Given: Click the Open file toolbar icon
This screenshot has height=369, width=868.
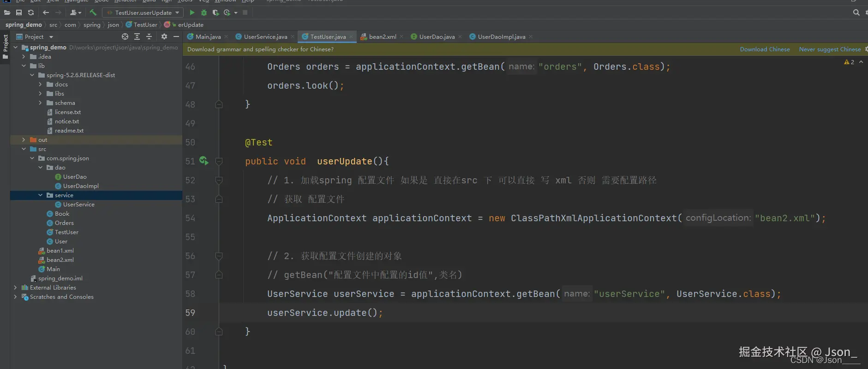Looking at the screenshot, I should coord(7,12).
